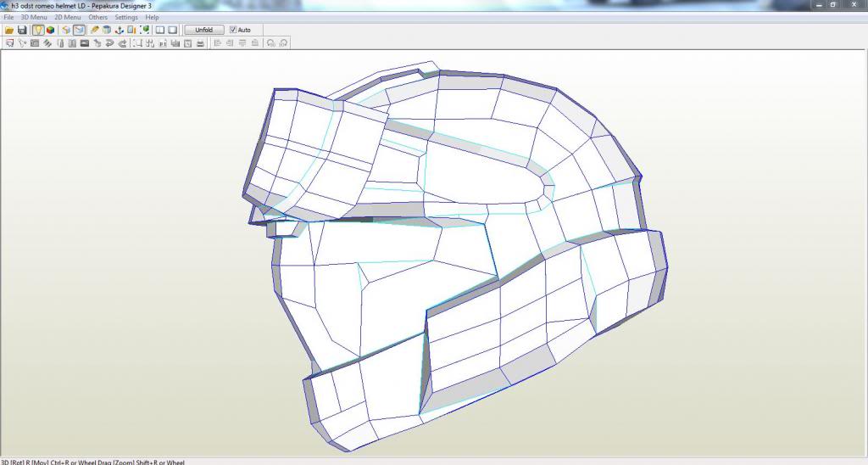The width and height of the screenshot is (868, 465).
Task: Click the grayed rotate clockwise icon
Action: coord(283,43)
